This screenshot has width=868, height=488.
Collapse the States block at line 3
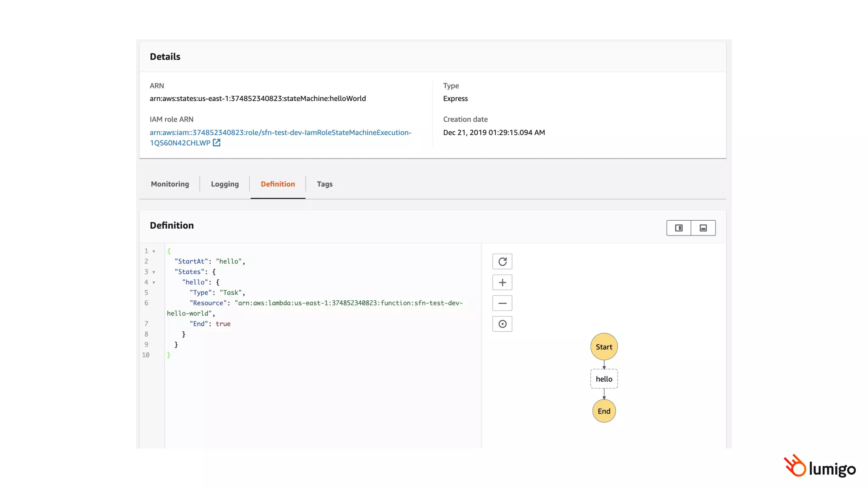click(x=154, y=272)
